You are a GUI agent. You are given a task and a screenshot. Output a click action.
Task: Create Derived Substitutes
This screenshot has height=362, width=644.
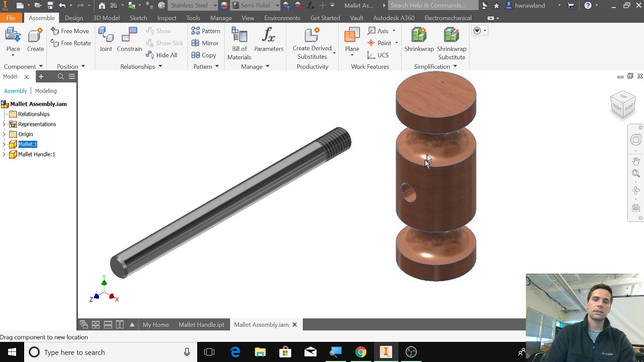312,44
